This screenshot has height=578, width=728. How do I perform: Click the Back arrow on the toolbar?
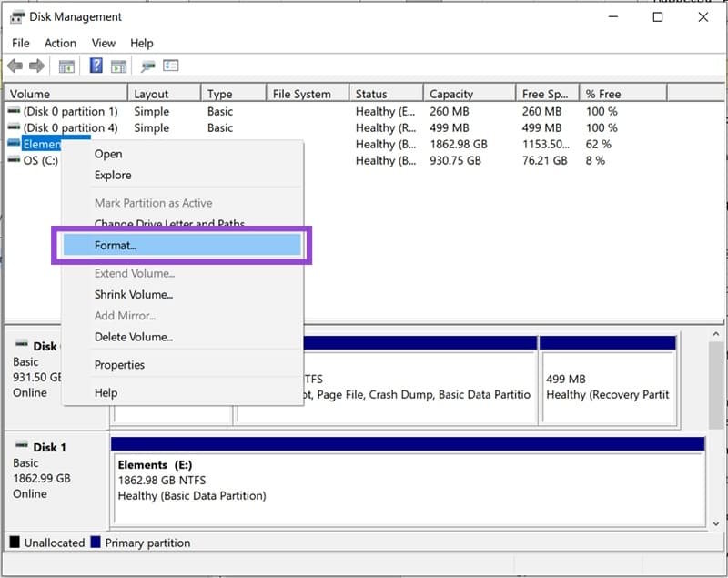pos(14,66)
